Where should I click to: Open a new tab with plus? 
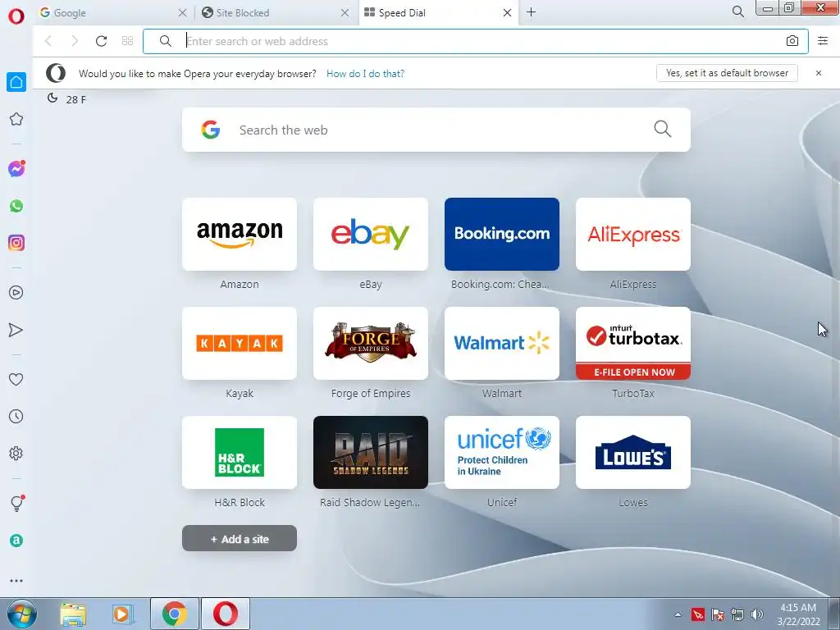point(531,12)
